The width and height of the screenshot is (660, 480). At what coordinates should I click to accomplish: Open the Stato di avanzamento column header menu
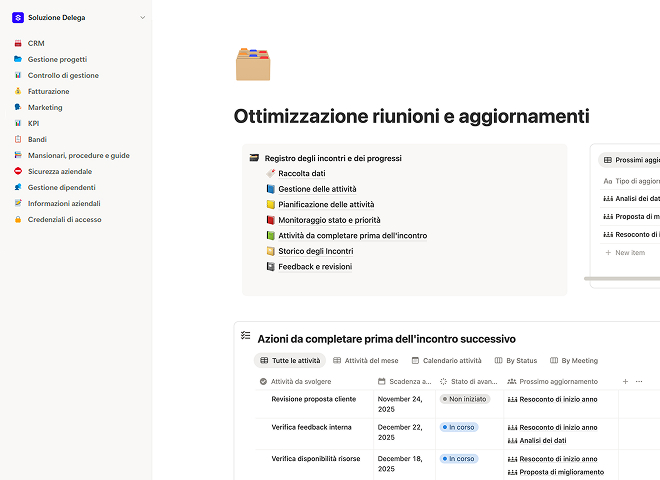[x=469, y=381]
